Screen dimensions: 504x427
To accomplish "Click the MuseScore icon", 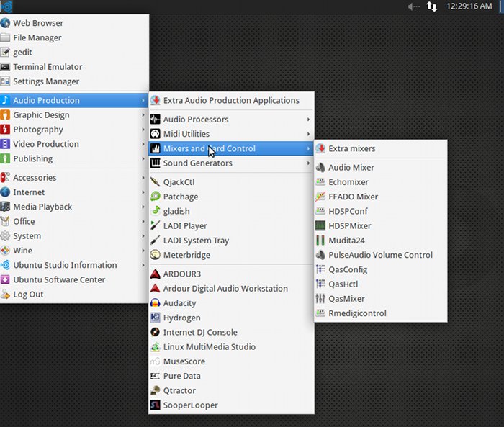I will pyautogui.click(x=156, y=361).
